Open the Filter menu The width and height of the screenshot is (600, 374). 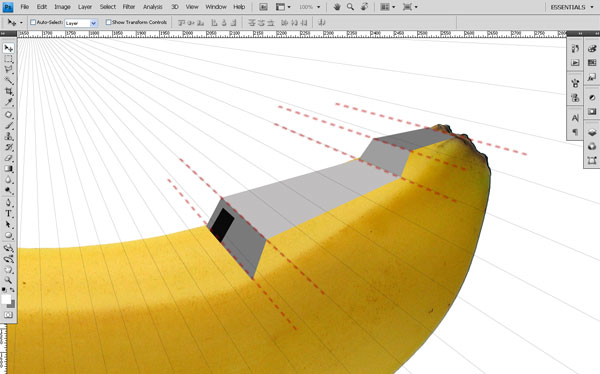coord(129,7)
